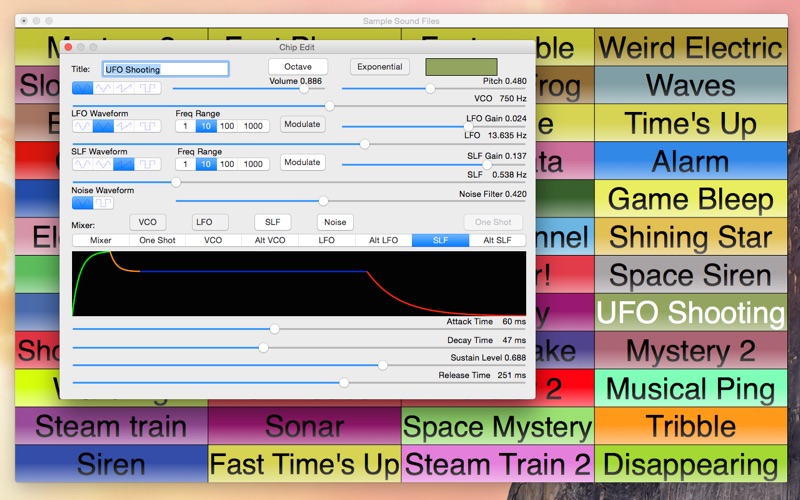Click the dimmed One Shot button
Screen dimensions: 800x500
[x=493, y=222]
